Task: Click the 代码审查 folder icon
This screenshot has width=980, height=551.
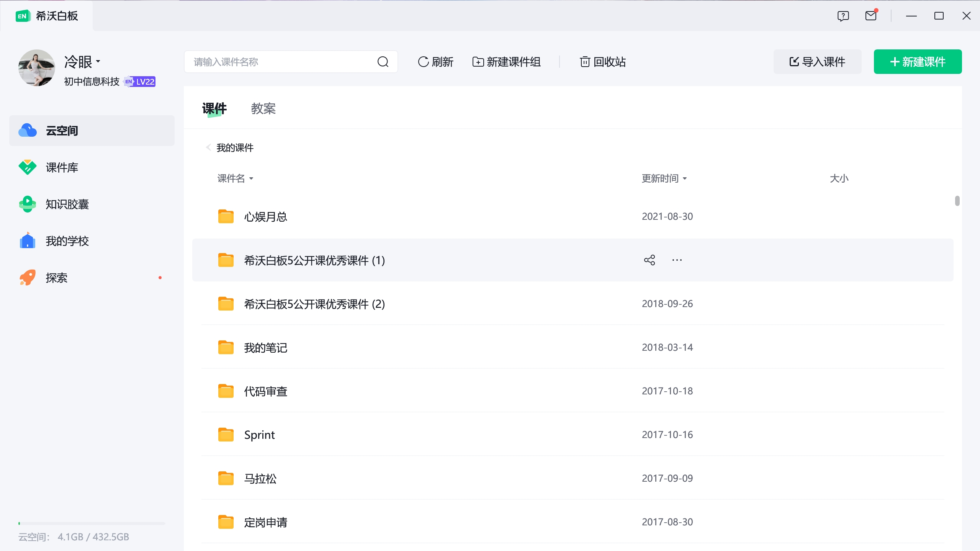Action: [x=226, y=391]
